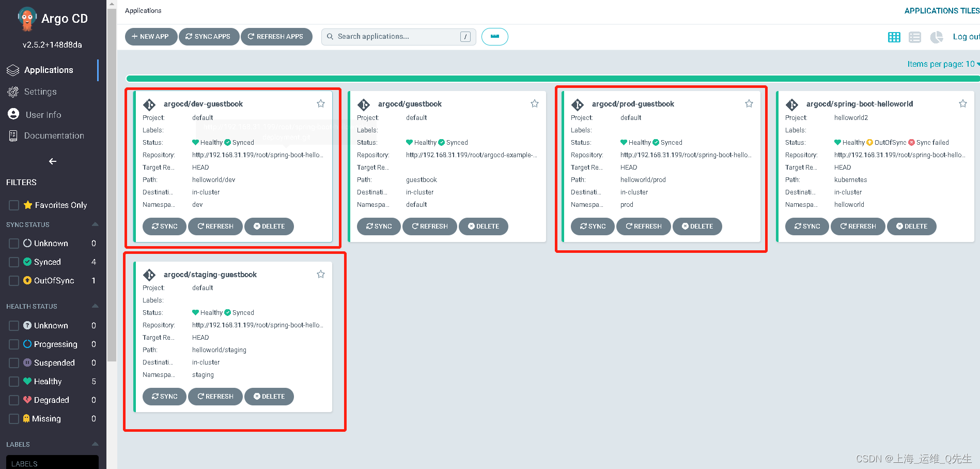980x469 pixels.
Task: Click the Settings gears icon in sidebar
Action: 13,92
